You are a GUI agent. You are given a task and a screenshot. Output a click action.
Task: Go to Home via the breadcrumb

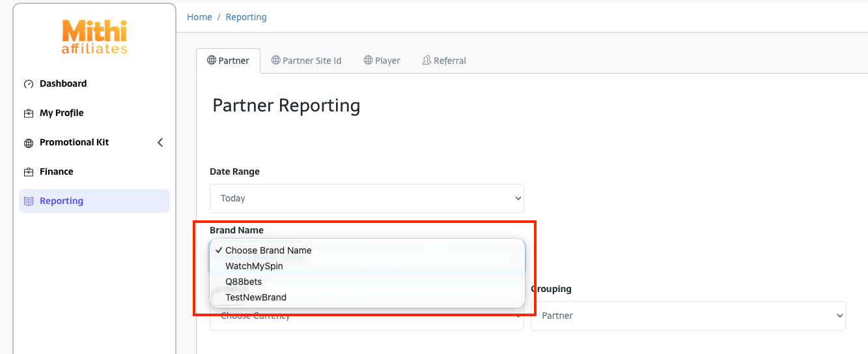199,17
